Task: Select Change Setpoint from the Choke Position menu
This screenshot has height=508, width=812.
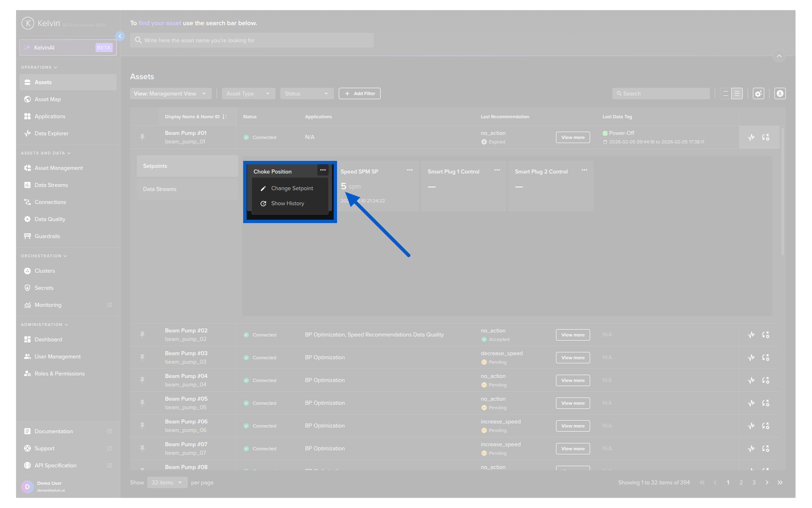Action: coord(292,188)
